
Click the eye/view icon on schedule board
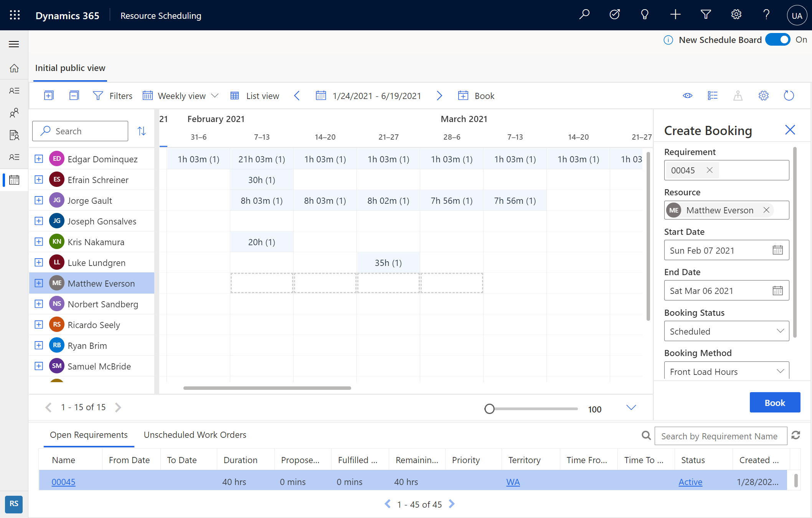(x=688, y=95)
